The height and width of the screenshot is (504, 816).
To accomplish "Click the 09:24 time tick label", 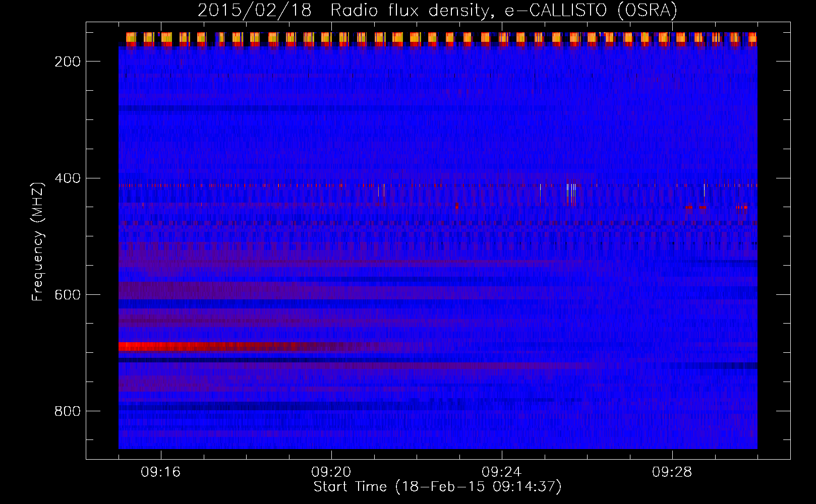I will pos(502,472).
